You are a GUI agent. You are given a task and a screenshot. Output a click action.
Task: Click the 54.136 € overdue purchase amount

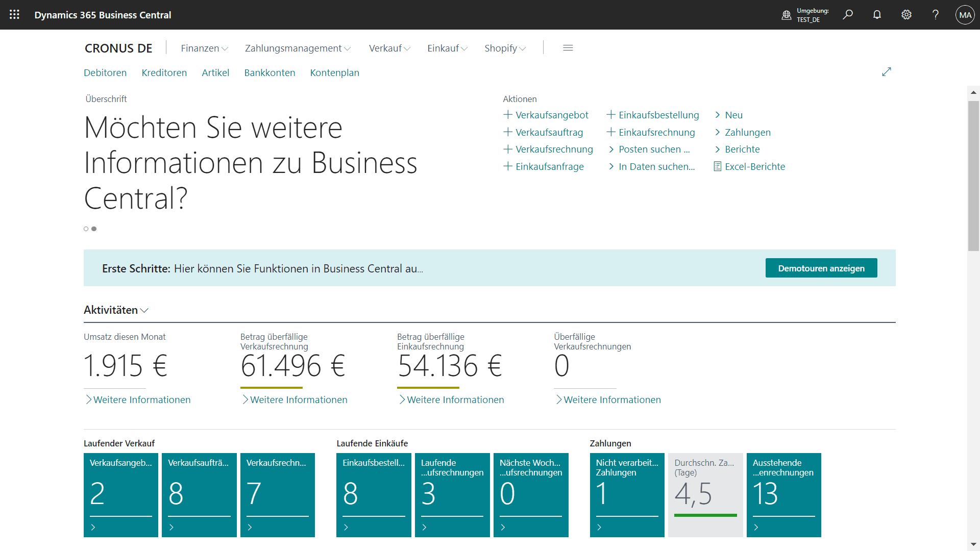coord(450,366)
